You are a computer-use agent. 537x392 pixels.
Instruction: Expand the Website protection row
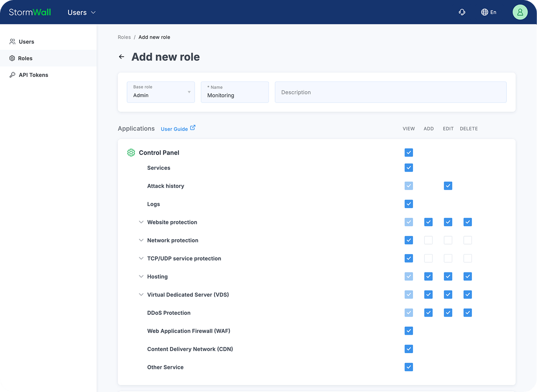pyautogui.click(x=141, y=222)
